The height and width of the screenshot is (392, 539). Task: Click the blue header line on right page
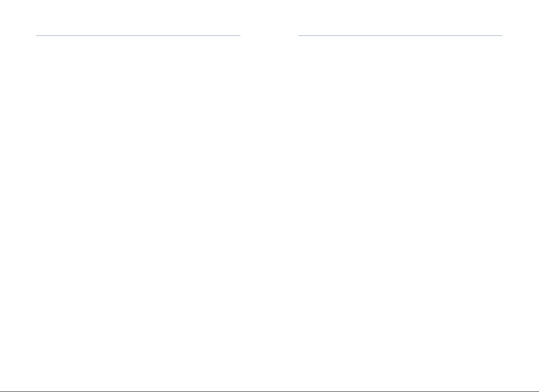[x=400, y=35]
